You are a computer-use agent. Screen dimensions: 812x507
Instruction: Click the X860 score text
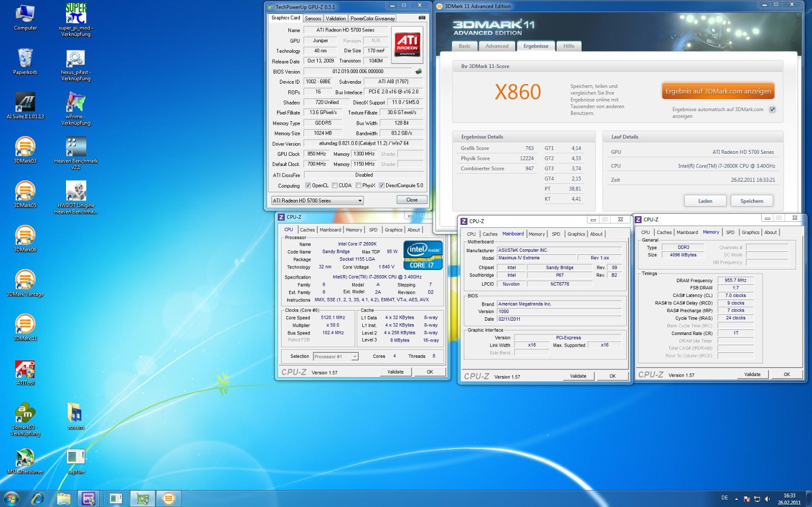coord(518,92)
